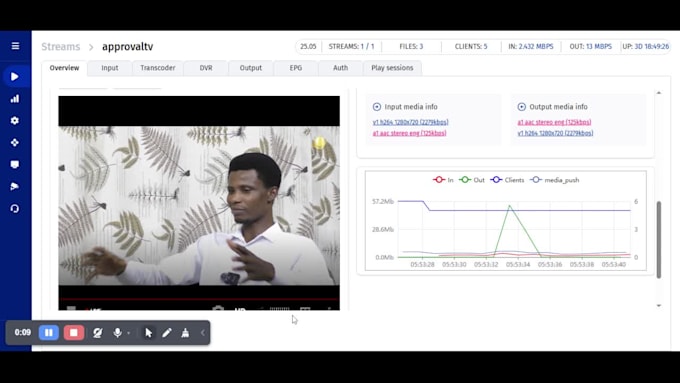Select the pen drawing tool in recorder
This screenshot has width=680, height=383.
(167, 333)
